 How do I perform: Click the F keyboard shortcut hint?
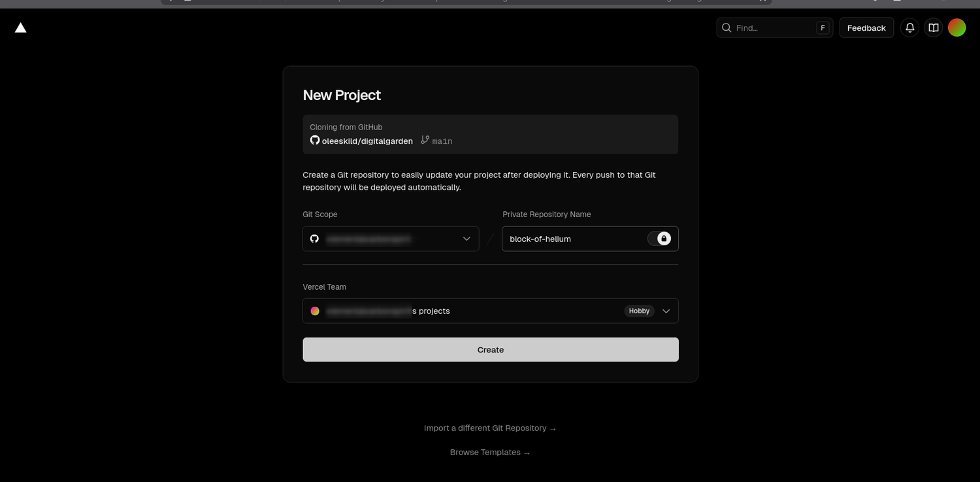click(x=823, y=27)
